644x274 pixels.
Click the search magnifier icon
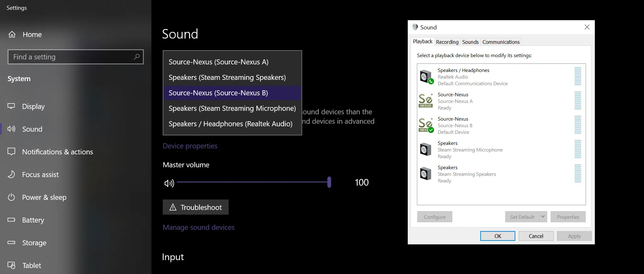click(x=137, y=57)
